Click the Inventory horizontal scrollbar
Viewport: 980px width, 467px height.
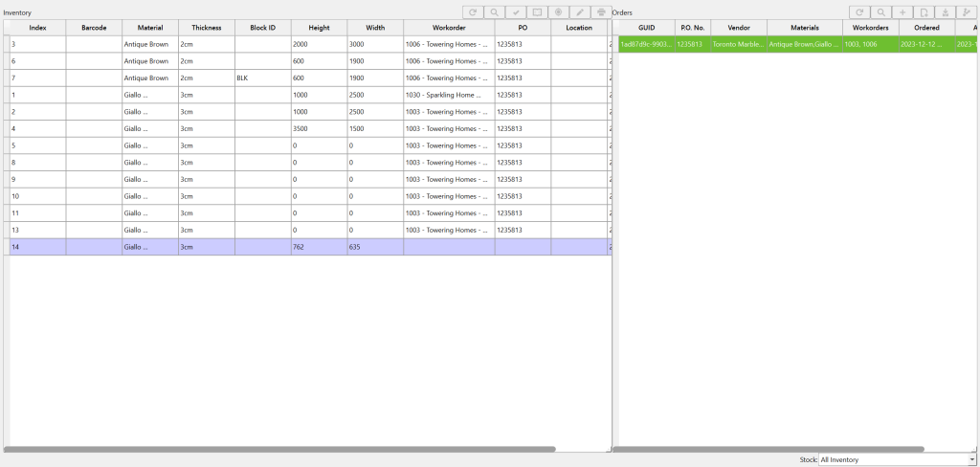tap(279, 448)
